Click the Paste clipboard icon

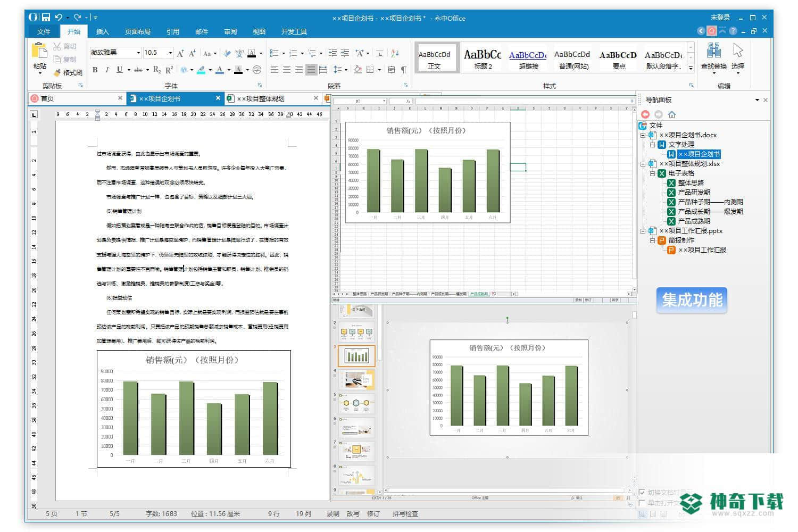tap(39, 51)
